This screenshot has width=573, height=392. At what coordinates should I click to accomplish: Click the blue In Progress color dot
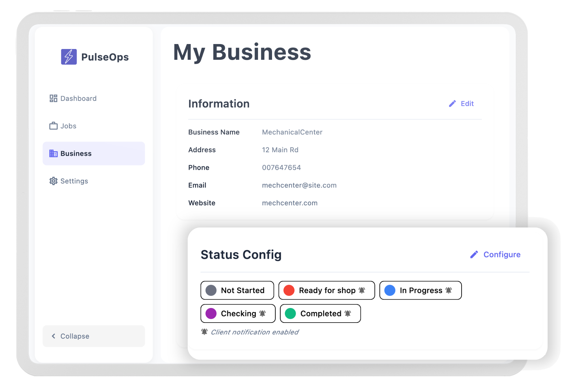(x=390, y=290)
